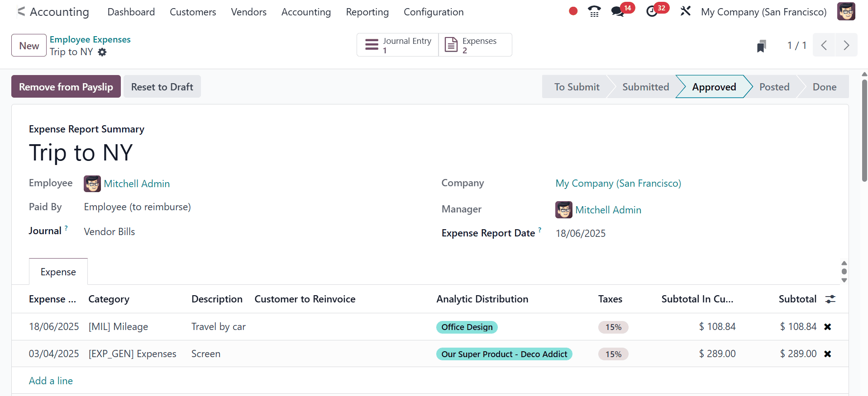The width and height of the screenshot is (868, 396).
Task: Click the gear icon next to Trip to NY
Action: tap(102, 52)
